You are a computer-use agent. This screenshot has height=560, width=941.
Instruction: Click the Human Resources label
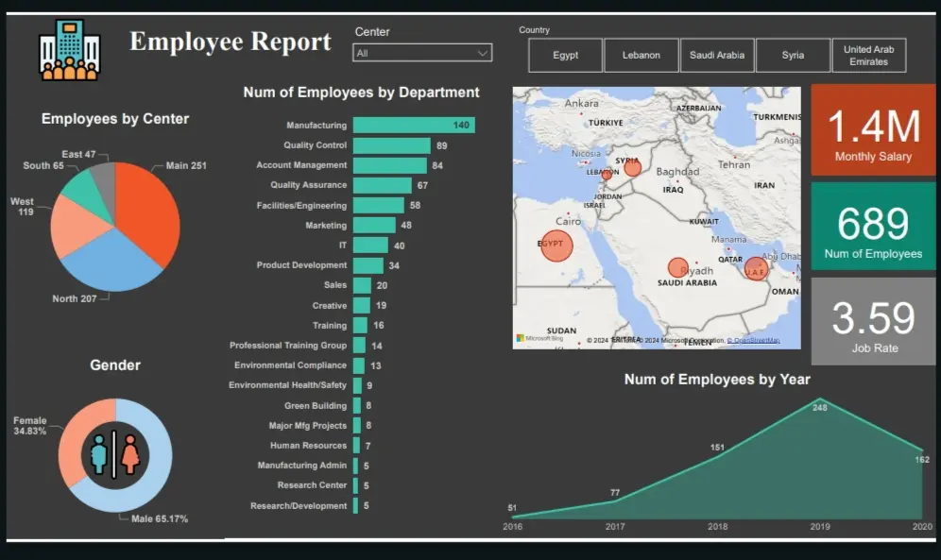coord(308,446)
